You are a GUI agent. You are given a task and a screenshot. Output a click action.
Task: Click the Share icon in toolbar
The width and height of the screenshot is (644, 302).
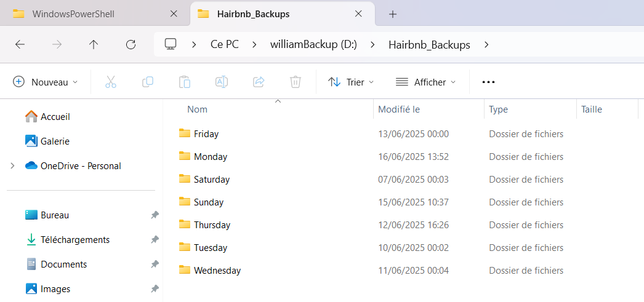259,82
